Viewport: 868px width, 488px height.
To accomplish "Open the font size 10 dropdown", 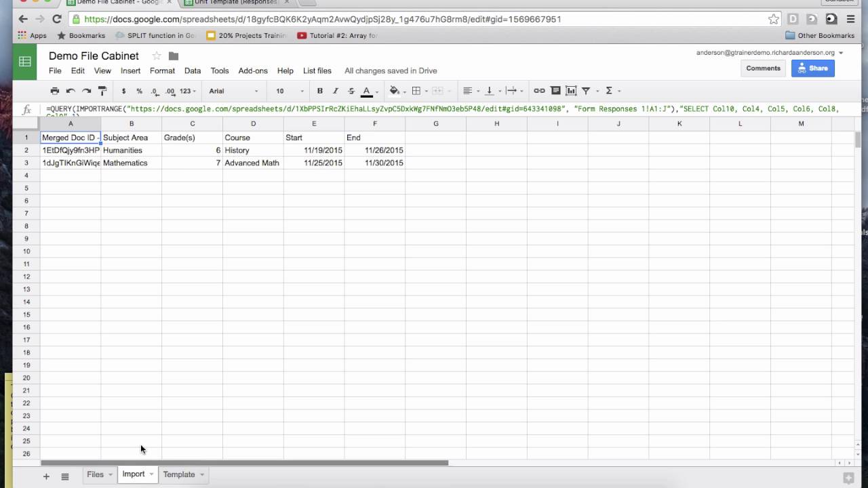I will click(x=290, y=91).
